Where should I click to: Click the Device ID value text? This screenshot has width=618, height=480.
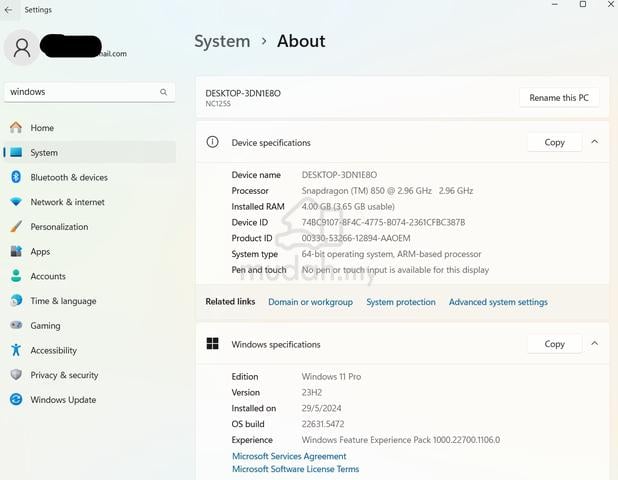[383, 222]
